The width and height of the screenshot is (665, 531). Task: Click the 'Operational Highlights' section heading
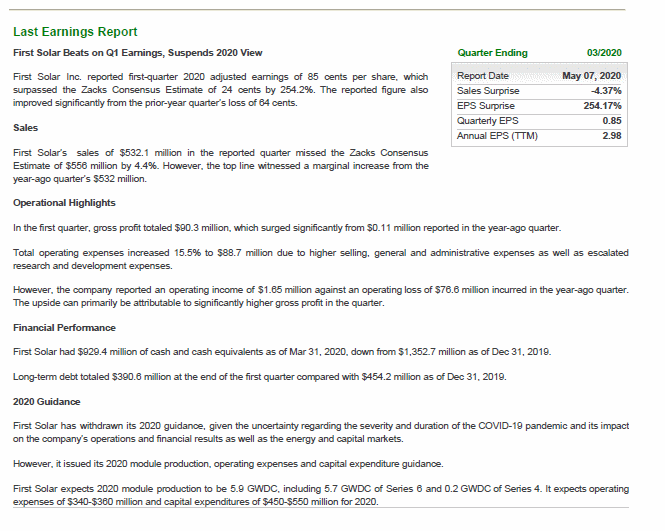point(64,203)
